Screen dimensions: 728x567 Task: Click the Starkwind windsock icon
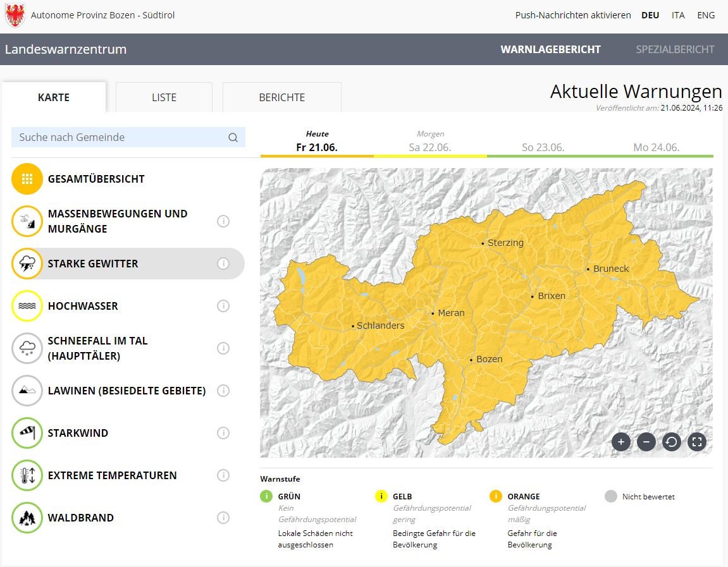pyautogui.click(x=27, y=433)
